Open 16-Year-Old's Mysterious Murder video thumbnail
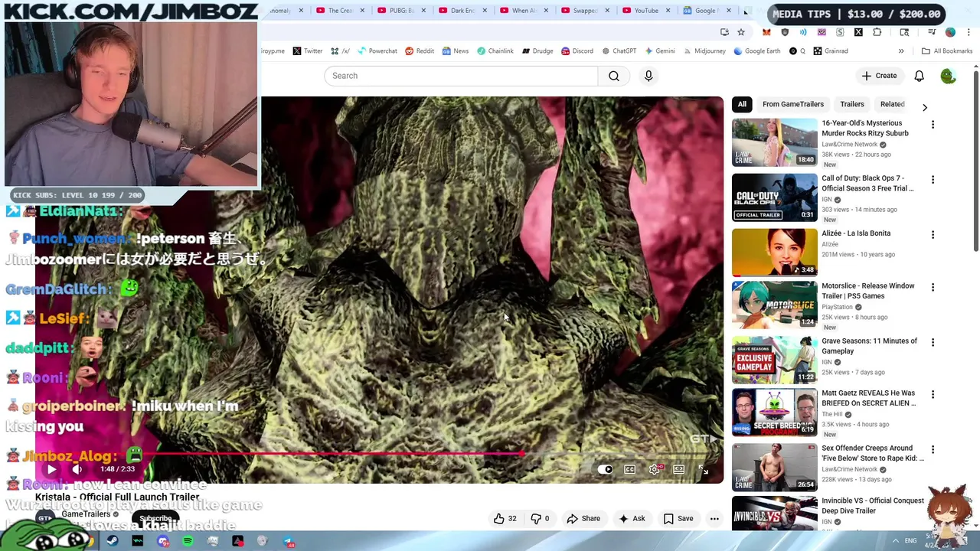The width and height of the screenshot is (980, 551). point(775,142)
